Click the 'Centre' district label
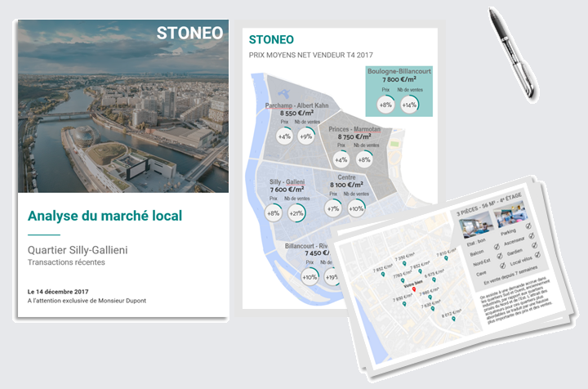Screen dimensions: 588x389 coord(346,177)
